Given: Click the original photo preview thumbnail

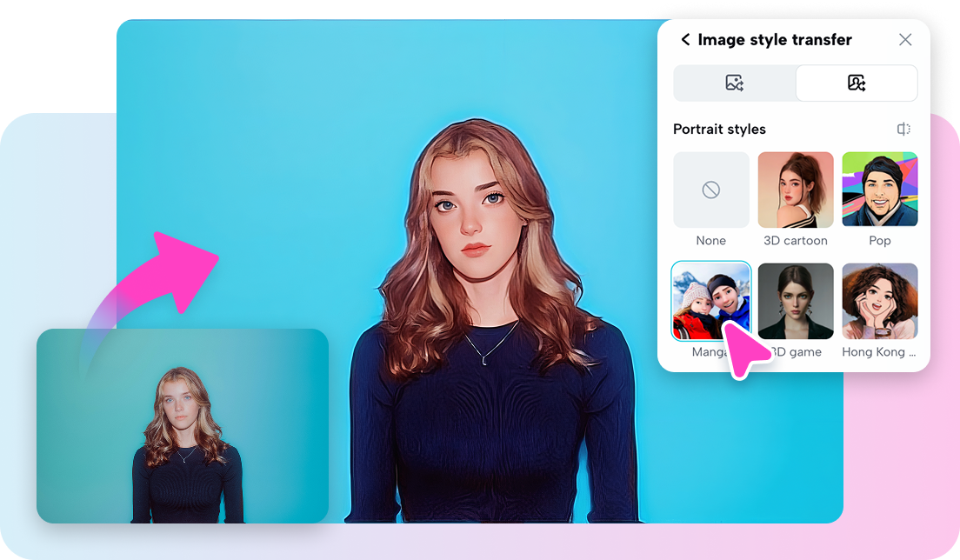Looking at the screenshot, I should (x=183, y=426).
